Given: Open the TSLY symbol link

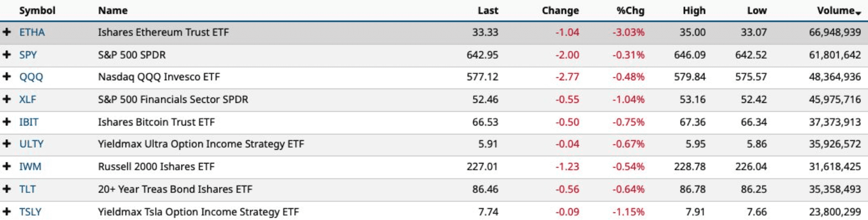Looking at the screenshot, I should (30, 211).
